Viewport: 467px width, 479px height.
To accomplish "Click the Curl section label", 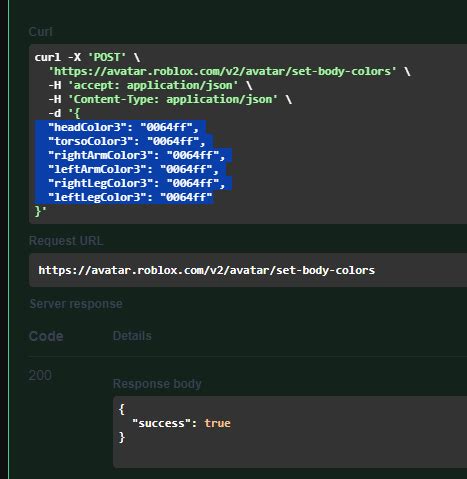I will [x=40, y=32].
